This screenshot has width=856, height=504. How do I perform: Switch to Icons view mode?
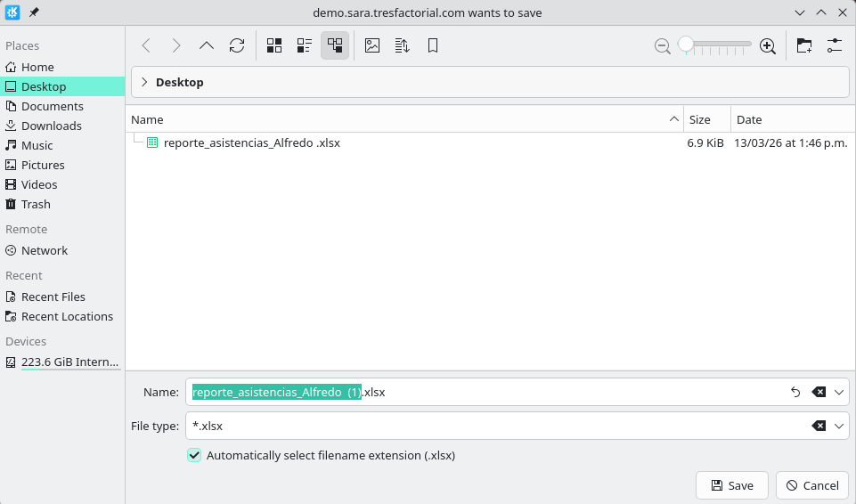(274, 45)
